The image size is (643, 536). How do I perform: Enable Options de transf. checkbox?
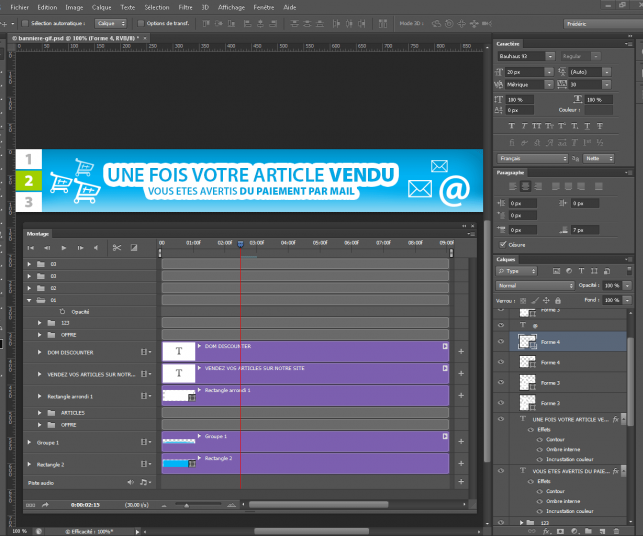tap(141, 23)
